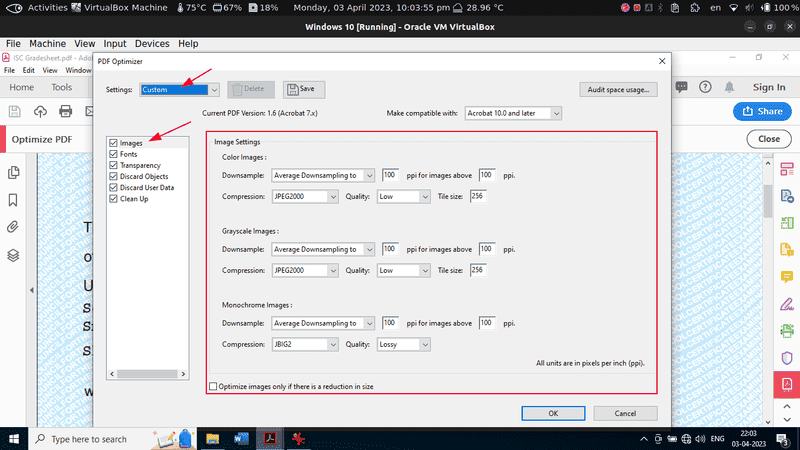Image resolution: width=800 pixels, height=450 pixels.
Task: Open the layers panel icon
Action: point(13,255)
